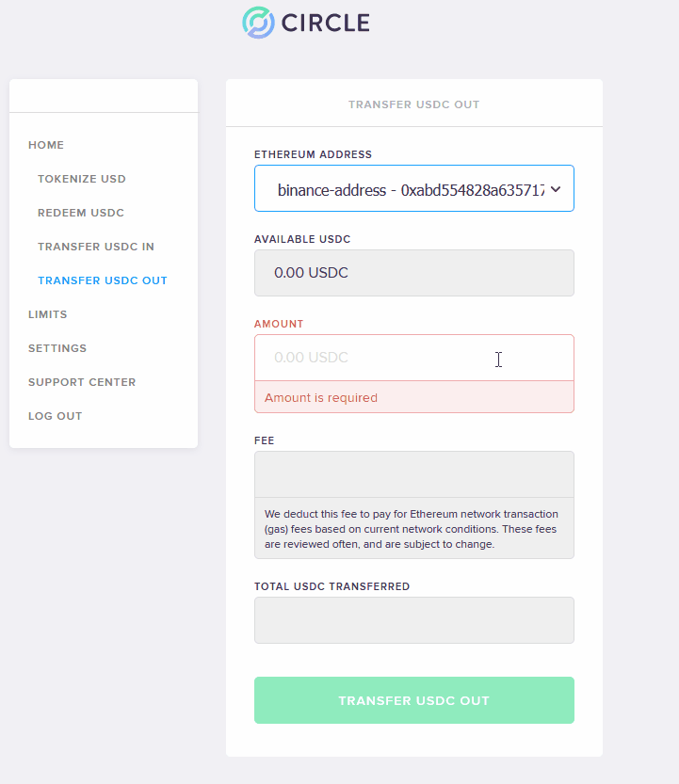This screenshot has width=679, height=784.
Task: Focus the Amount input field
Action: [x=413, y=358]
